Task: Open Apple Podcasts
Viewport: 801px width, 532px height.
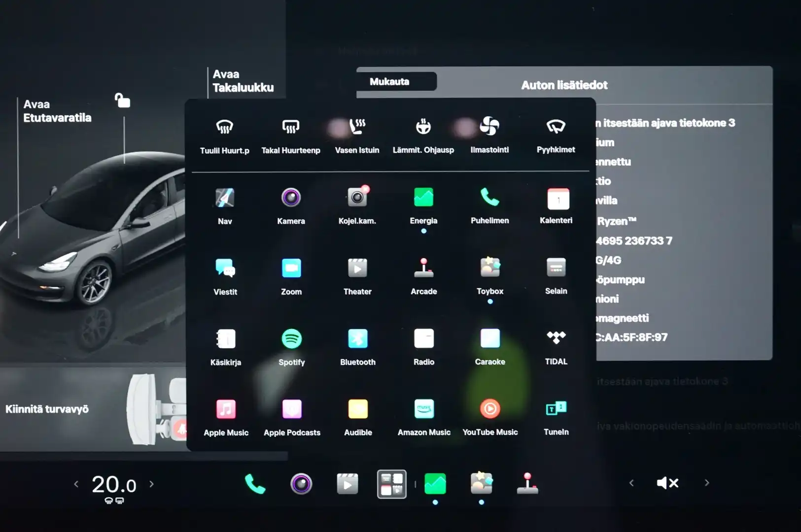Action: pyautogui.click(x=292, y=418)
